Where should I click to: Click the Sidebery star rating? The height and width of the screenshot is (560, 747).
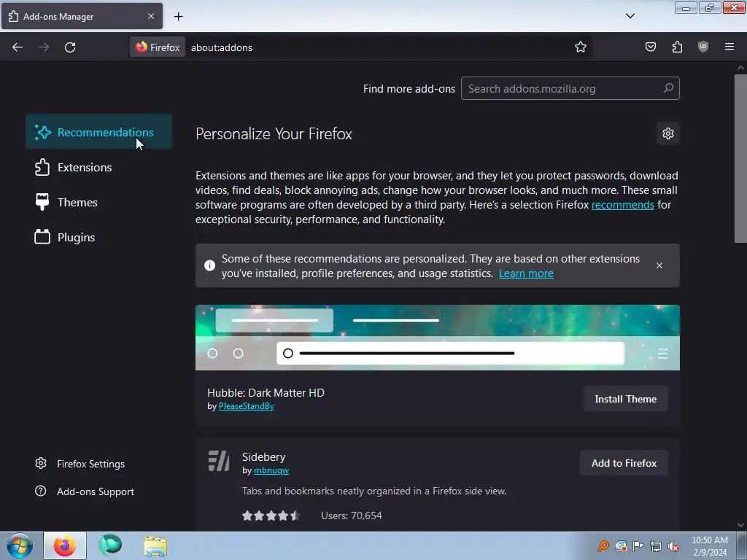pos(271,516)
